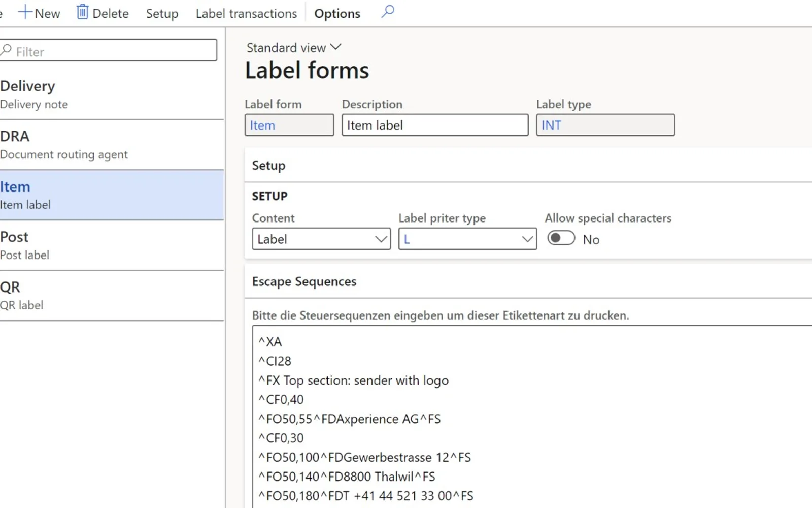This screenshot has width=812, height=508.
Task: Select the QR label list entry
Action: (112, 296)
